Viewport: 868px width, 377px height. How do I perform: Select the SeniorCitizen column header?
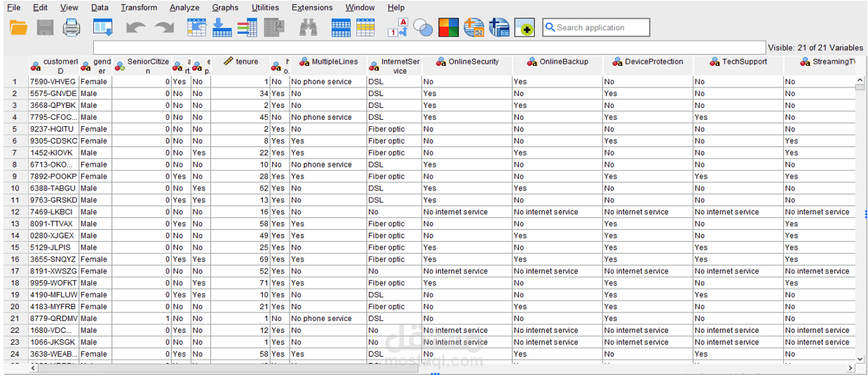coord(142,66)
